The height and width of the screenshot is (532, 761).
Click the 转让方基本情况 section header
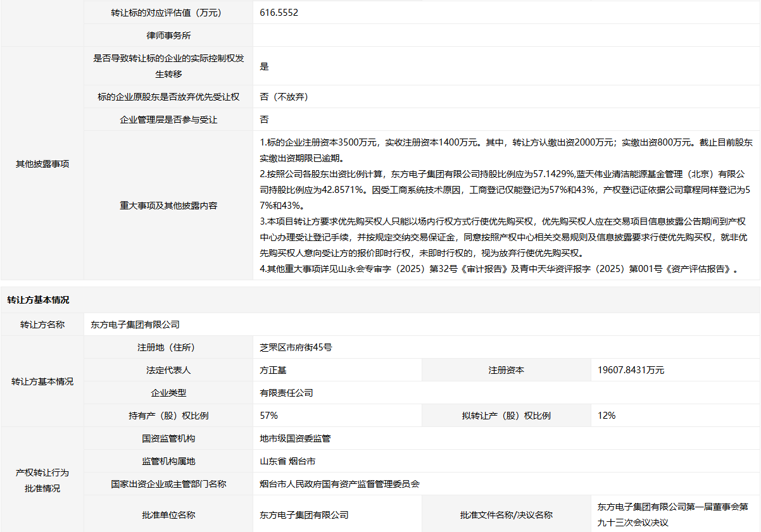(x=39, y=300)
